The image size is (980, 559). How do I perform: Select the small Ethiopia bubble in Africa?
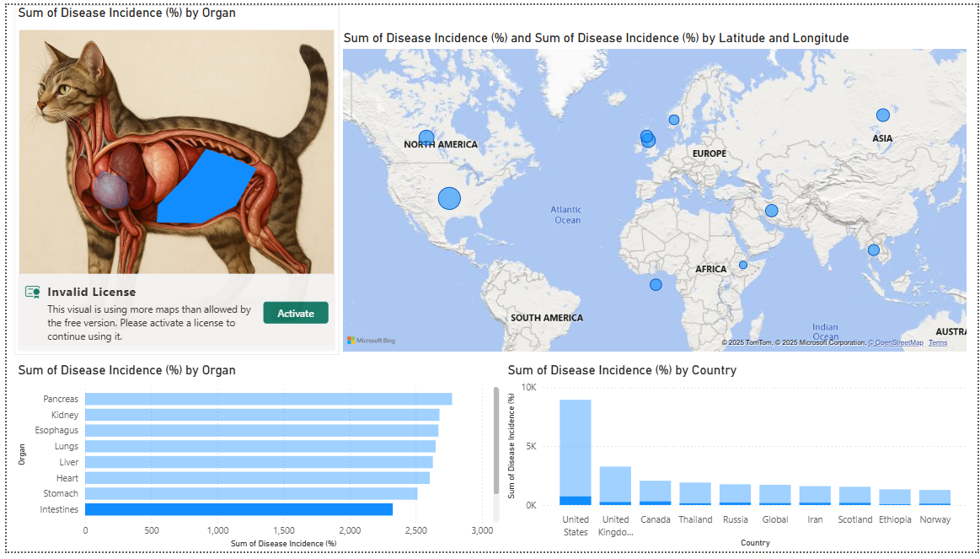click(x=743, y=265)
